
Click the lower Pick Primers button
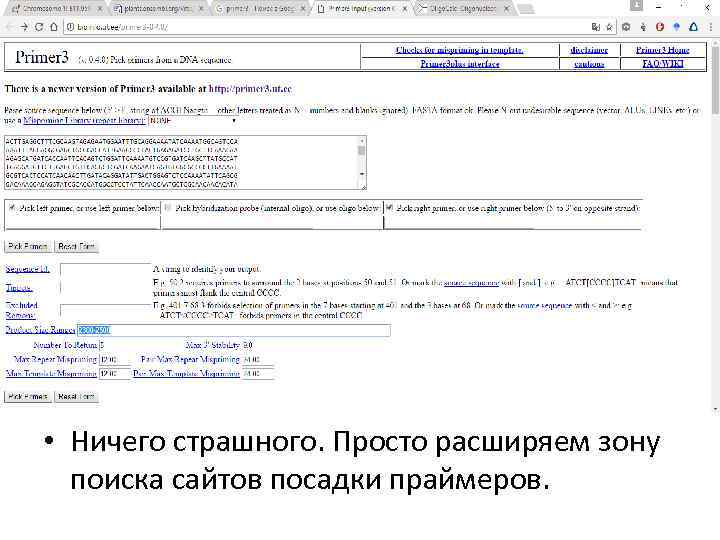click(x=28, y=397)
